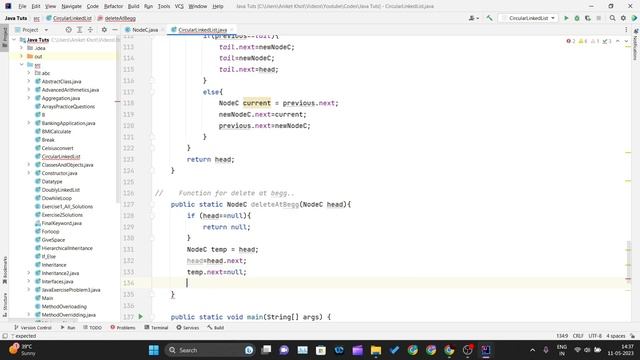Go to previous highlighted error arrow
Image resolution: width=640 pixels, height=360 pixels.
(618, 41)
